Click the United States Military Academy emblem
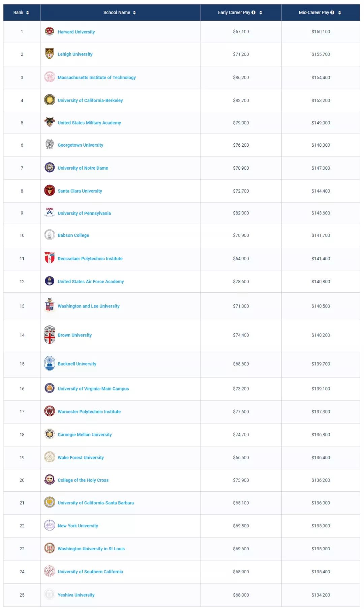 (x=50, y=122)
